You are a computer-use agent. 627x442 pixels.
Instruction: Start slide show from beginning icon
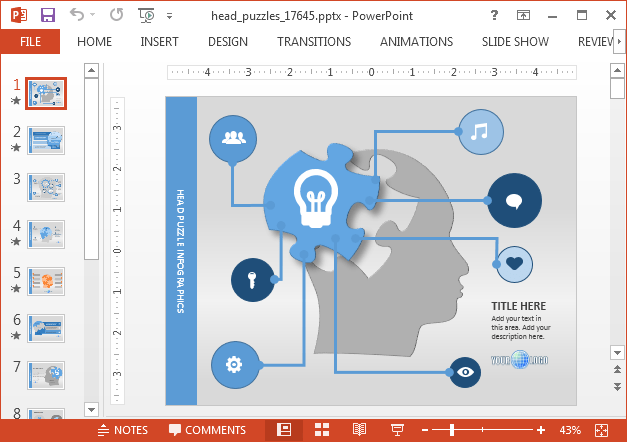click(146, 16)
